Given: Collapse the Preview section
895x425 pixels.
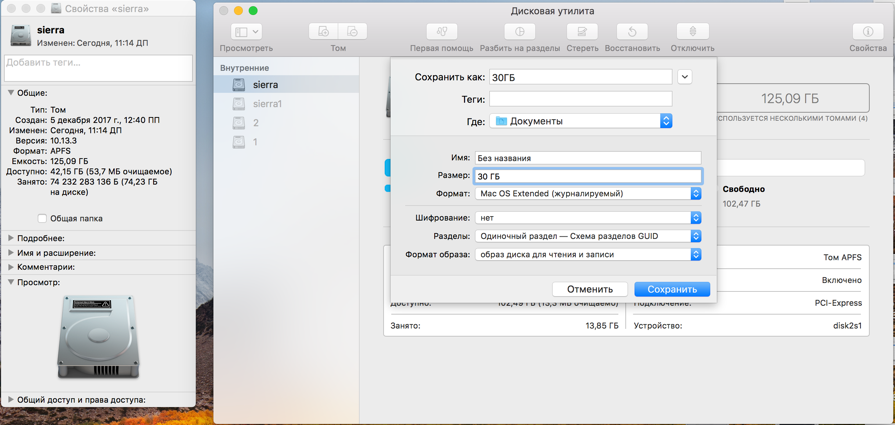Looking at the screenshot, I should click(11, 282).
